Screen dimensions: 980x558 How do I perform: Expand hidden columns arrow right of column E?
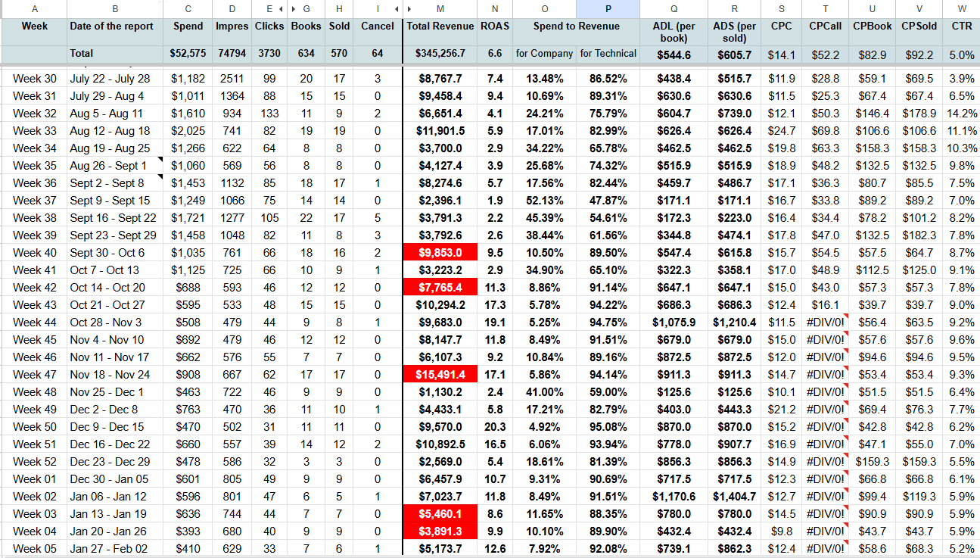282,9
